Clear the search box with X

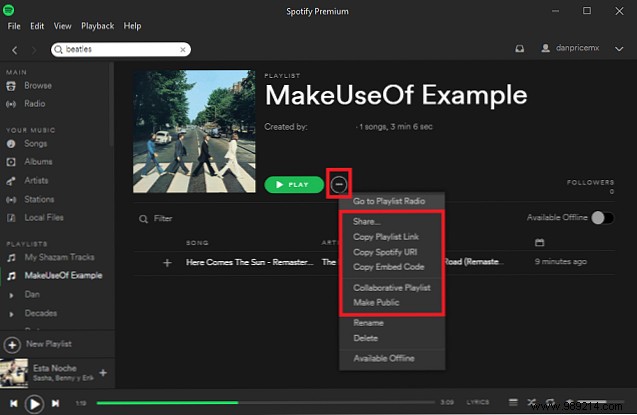183,50
